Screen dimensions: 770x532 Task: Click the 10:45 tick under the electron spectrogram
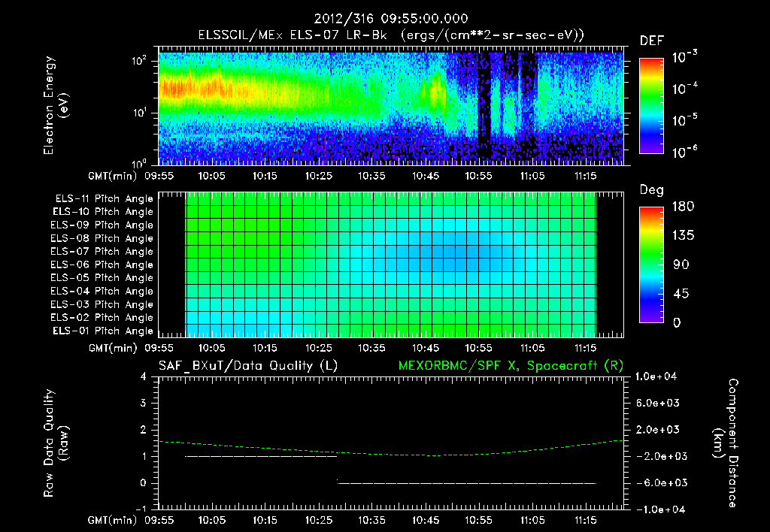point(426,176)
